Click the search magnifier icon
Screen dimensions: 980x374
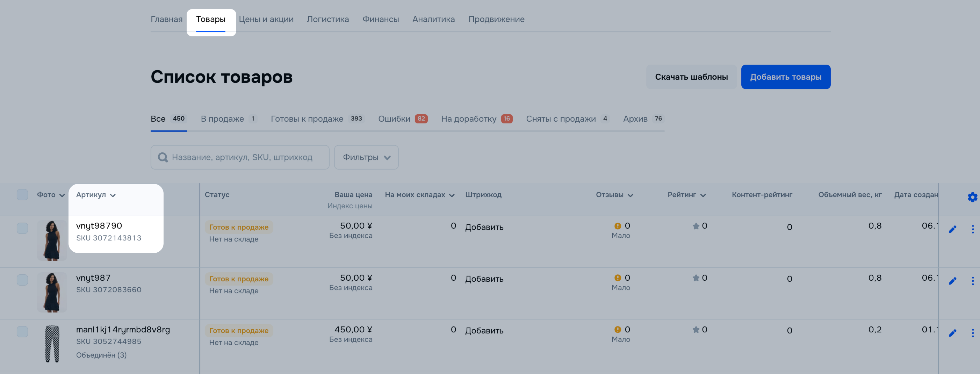[x=163, y=158]
